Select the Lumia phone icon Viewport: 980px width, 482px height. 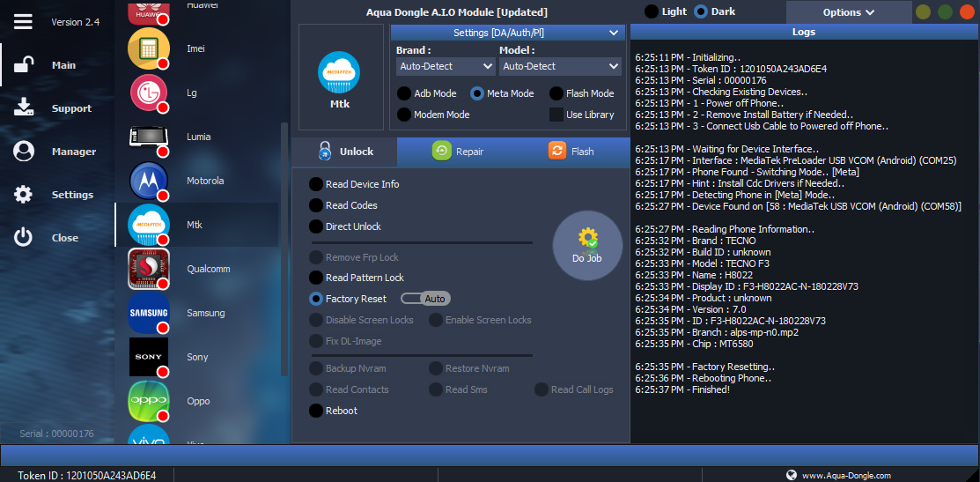click(148, 137)
